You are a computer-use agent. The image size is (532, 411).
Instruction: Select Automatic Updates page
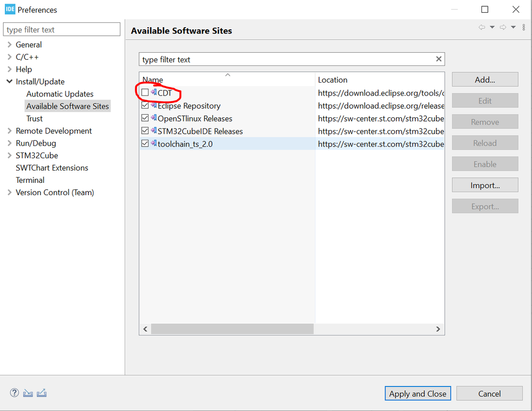[60, 94]
